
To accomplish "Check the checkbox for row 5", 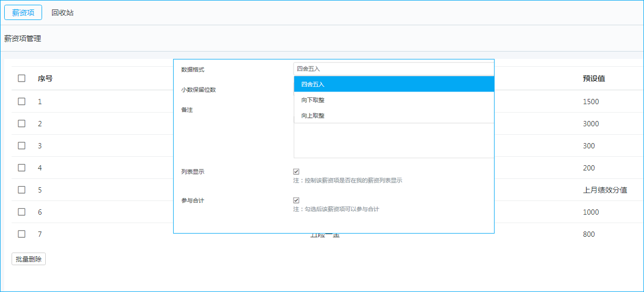I will pos(22,190).
